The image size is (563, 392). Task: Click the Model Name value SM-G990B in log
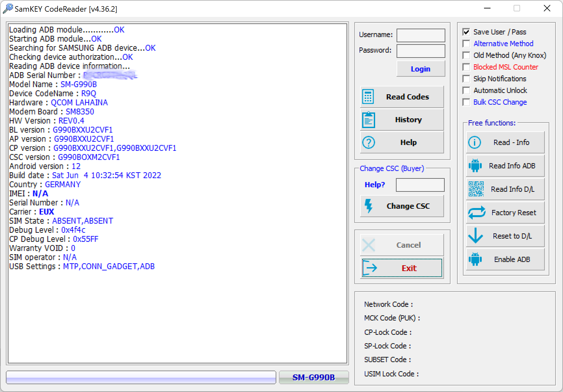79,84
